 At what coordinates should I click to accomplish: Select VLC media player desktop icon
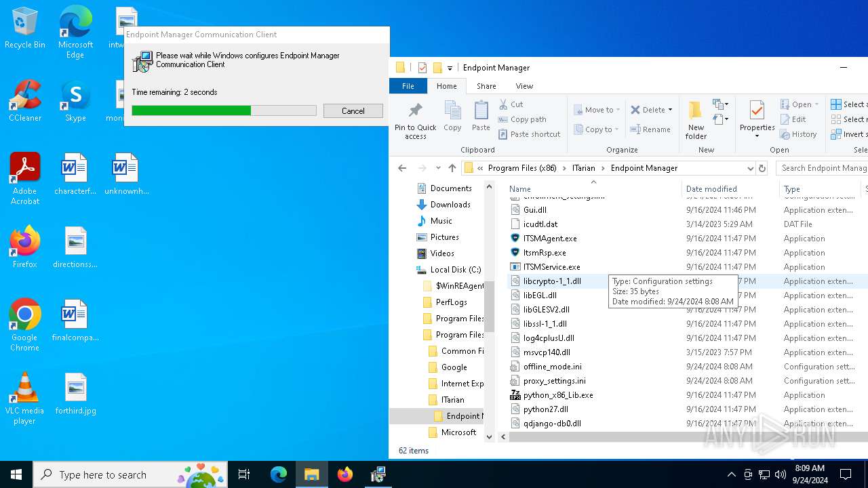[x=25, y=399]
